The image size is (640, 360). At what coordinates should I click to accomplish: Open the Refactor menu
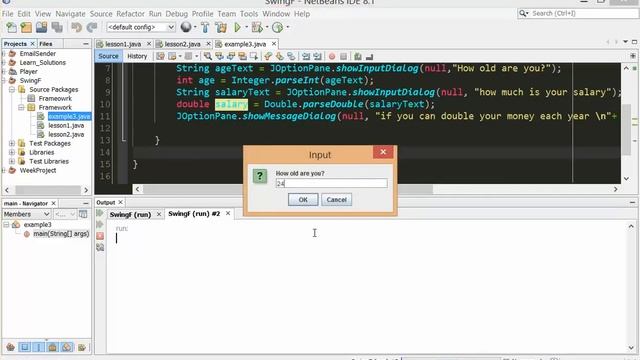[x=130, y=14]
